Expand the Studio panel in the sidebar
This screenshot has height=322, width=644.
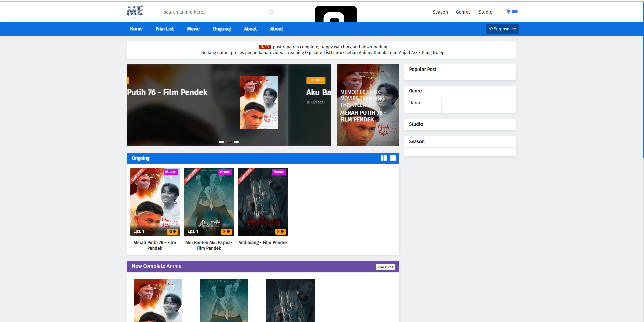(x=460, y=124)
